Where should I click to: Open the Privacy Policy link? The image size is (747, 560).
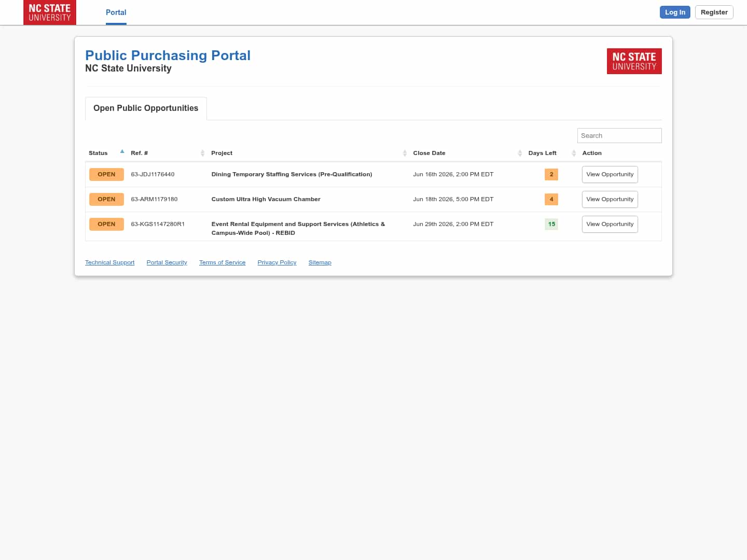[277, 262]
